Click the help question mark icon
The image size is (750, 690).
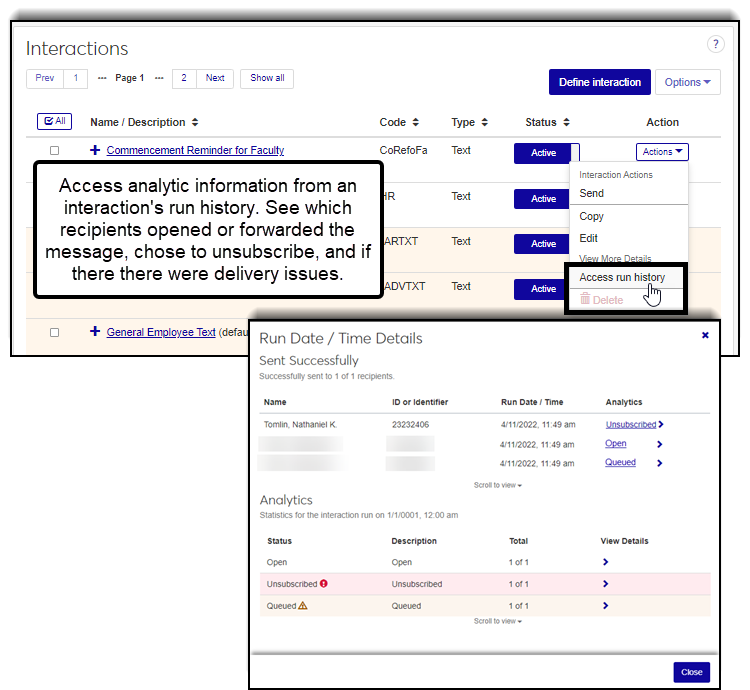click(715, 44)
